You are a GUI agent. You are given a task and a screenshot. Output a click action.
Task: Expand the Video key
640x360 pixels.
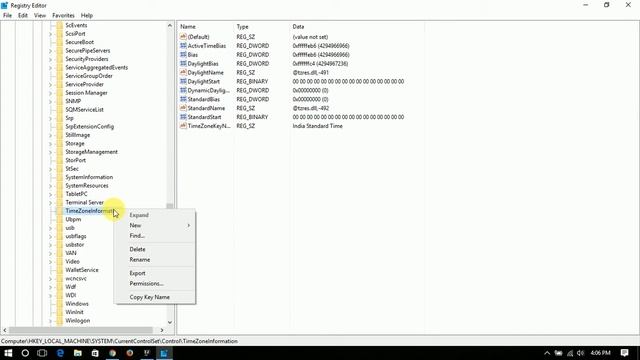click(51, 262)
